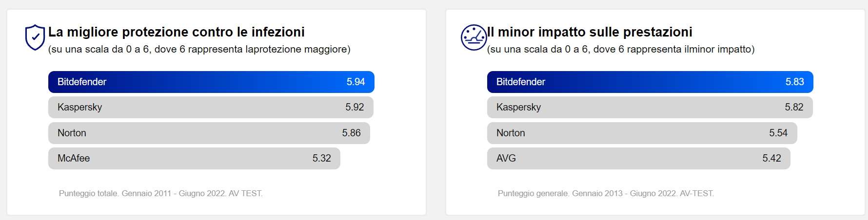This screenshot has width=868, height=220.
Task: Select the Norton 5.54 performance bar
Action: (x=642, y=133)
